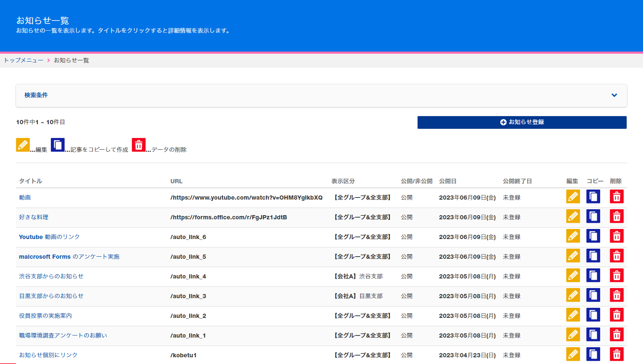Open the Youtube 動画のリンク title
This screenshot has width=643, height=364.
49,237
